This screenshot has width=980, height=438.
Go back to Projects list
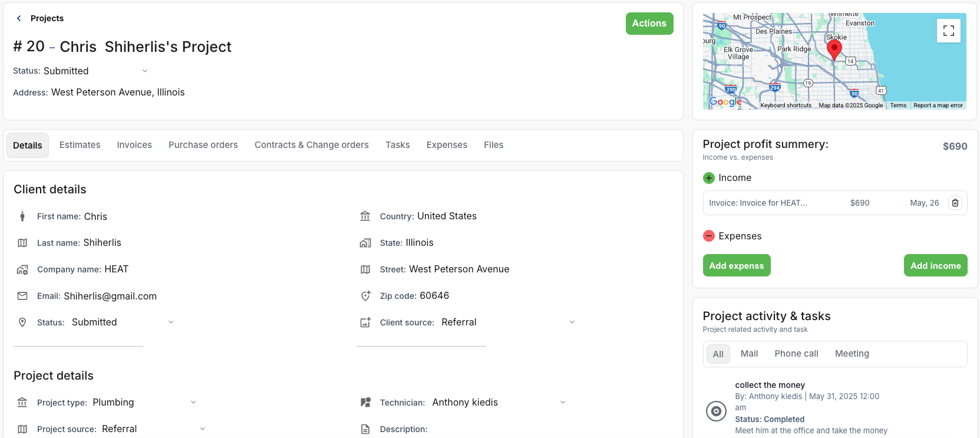point(47,18)
